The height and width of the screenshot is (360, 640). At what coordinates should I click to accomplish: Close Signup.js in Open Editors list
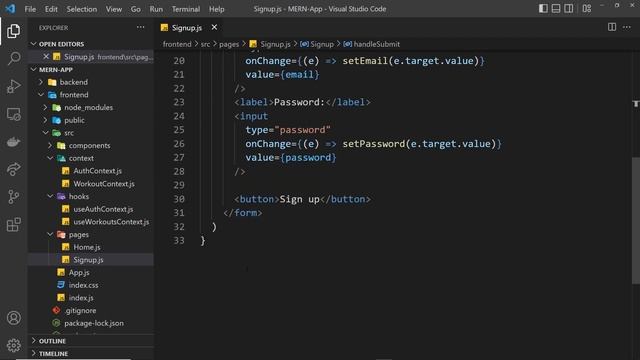point(46,57)
